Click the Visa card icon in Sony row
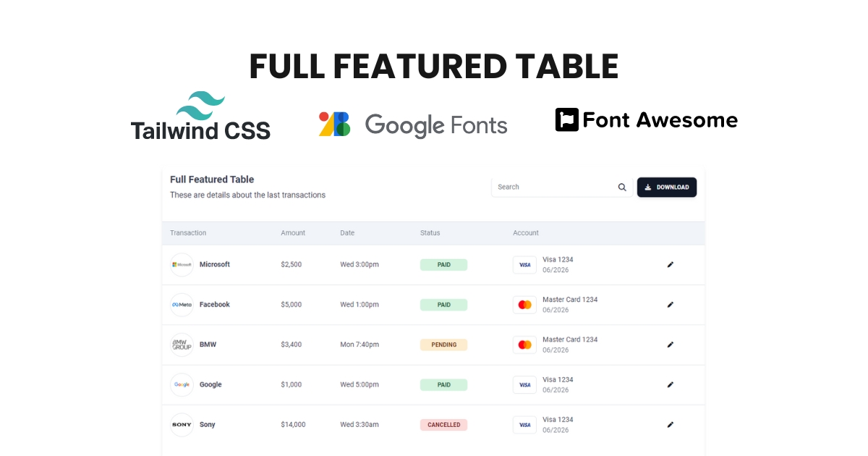 tap(524, 425)
